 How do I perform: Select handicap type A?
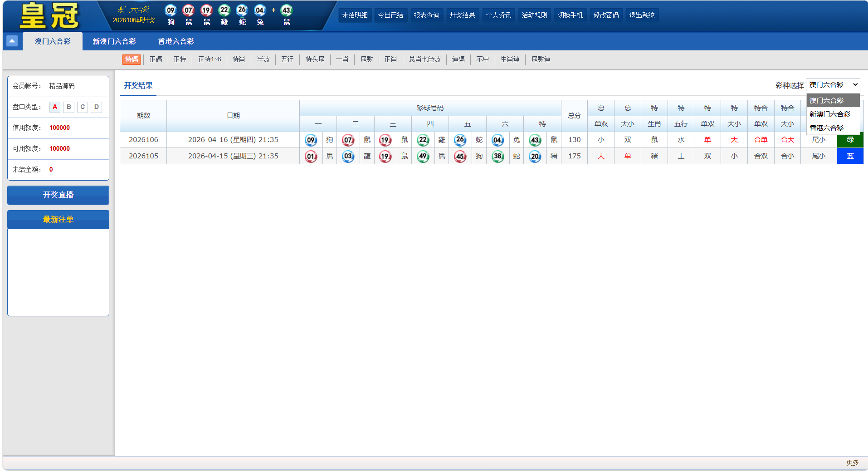tap(55, 107)
